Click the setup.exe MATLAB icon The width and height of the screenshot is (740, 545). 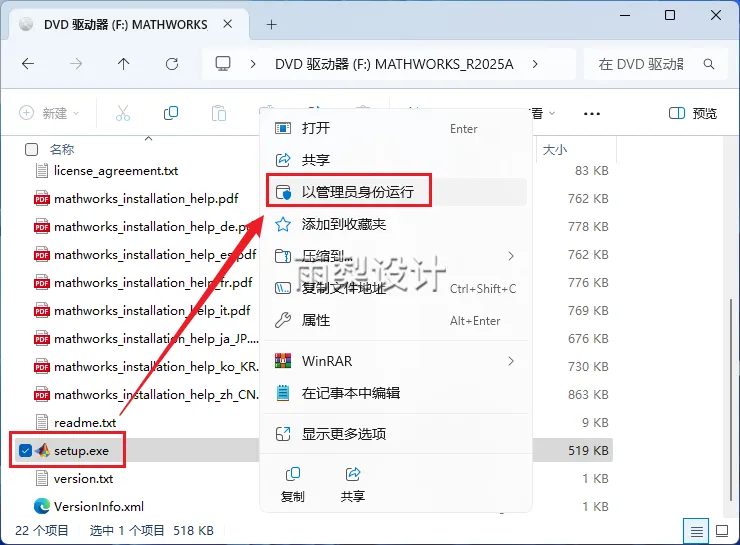[x=42, y=451]
